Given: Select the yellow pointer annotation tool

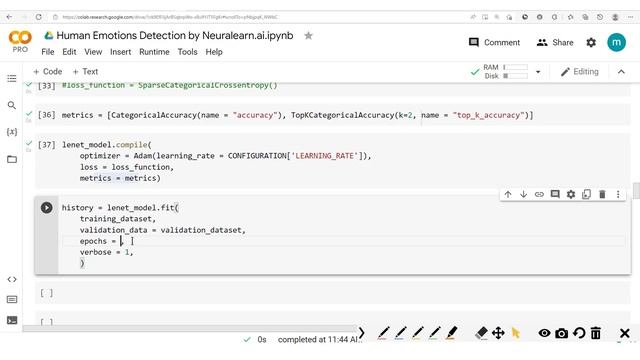Looking at the screenshot, I should [x=516, y=333].
